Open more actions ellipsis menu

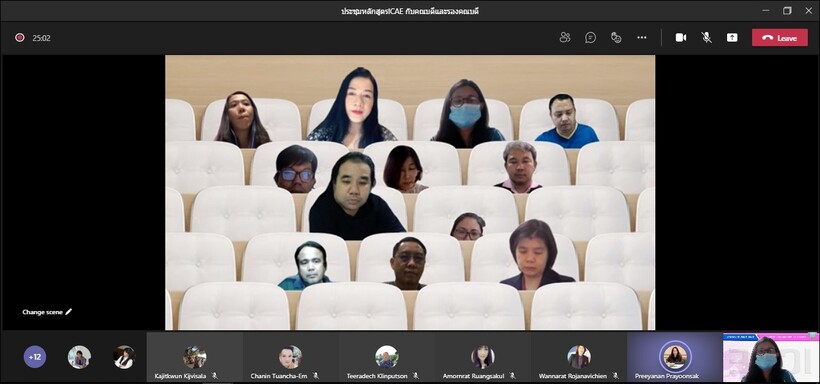coord(642,38)
